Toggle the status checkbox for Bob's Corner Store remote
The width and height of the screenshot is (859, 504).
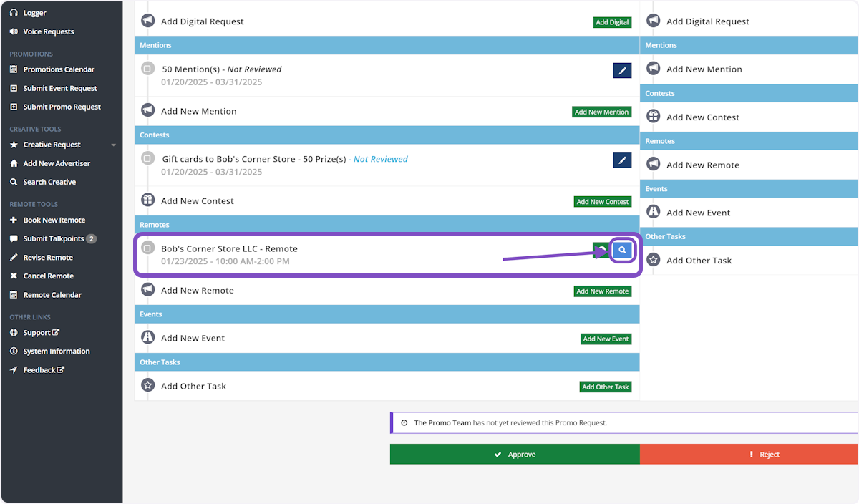point(147,248)
